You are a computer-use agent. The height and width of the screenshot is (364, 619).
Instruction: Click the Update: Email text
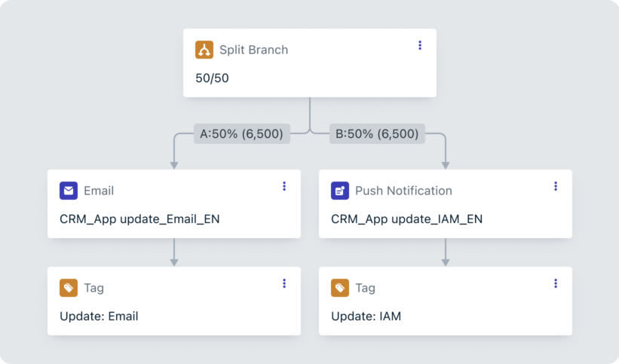coord(99,317)
